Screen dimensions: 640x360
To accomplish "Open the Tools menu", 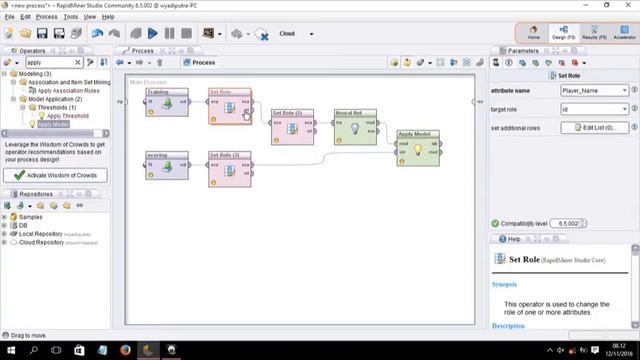I will (x=71, y=17).
